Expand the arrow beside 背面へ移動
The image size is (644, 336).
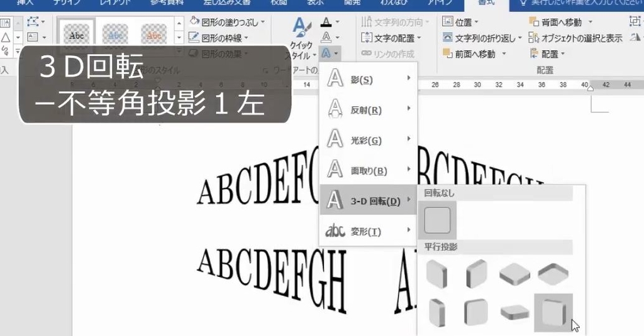click(590, 22)
